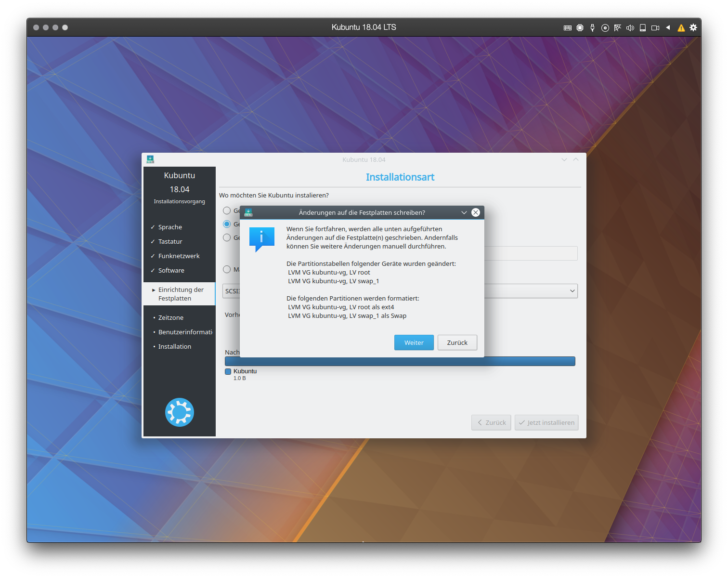Click the CPU chip icon in VM toolbar
Image resolution: width=728 pixels, height=578 pixels.
point(580,28)
